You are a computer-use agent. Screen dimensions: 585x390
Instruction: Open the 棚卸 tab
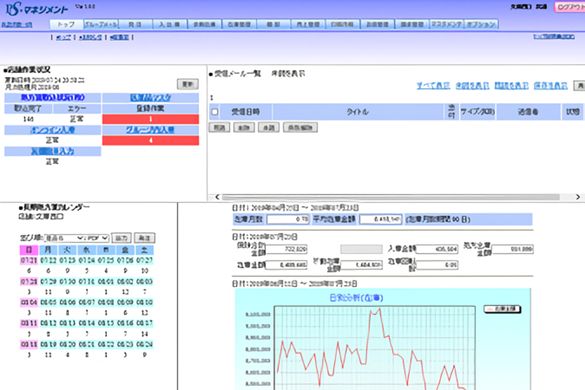coord(273,24)
